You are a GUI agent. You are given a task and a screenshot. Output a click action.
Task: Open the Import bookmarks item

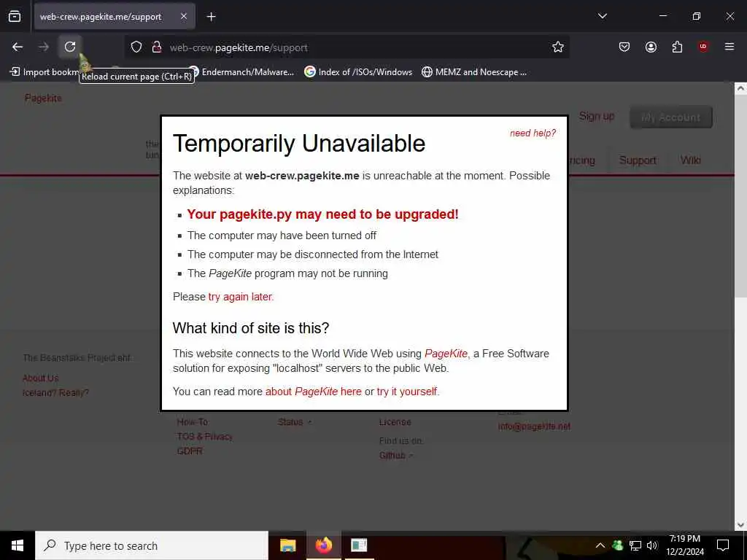pos(44,72)
